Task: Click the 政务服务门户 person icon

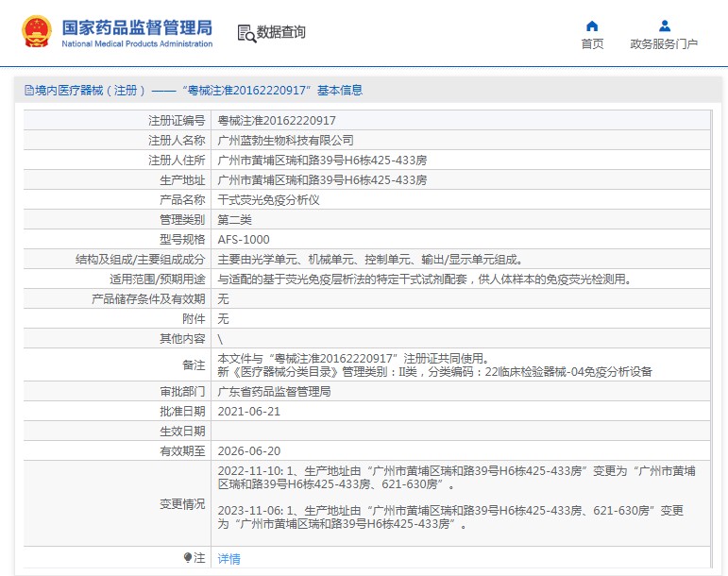Action: [664, 25]
